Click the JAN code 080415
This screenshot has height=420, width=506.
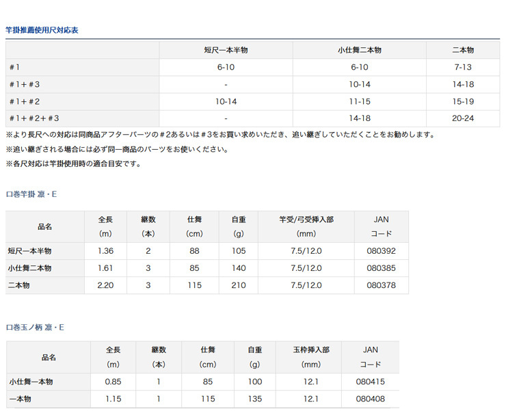[371, 382]
